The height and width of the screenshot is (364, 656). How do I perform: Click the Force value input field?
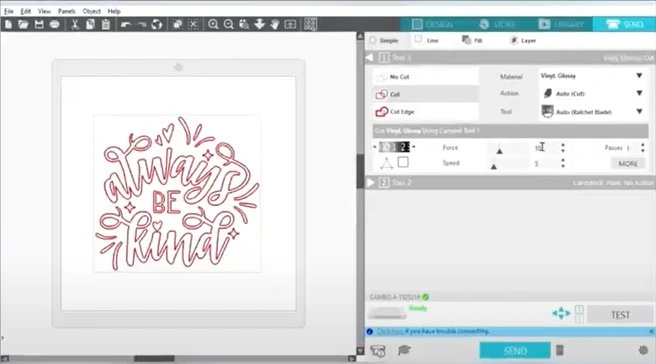(546, 148)
